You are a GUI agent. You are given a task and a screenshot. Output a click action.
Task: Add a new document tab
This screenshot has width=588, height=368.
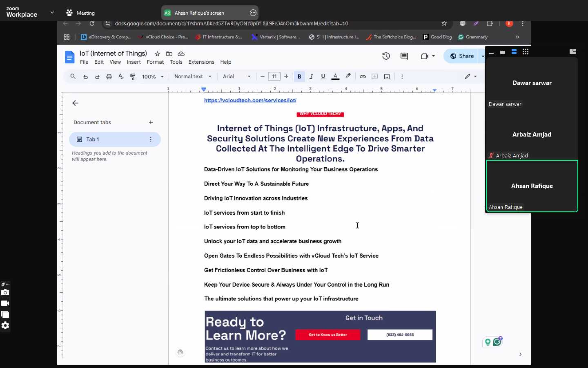click(151, 122)
